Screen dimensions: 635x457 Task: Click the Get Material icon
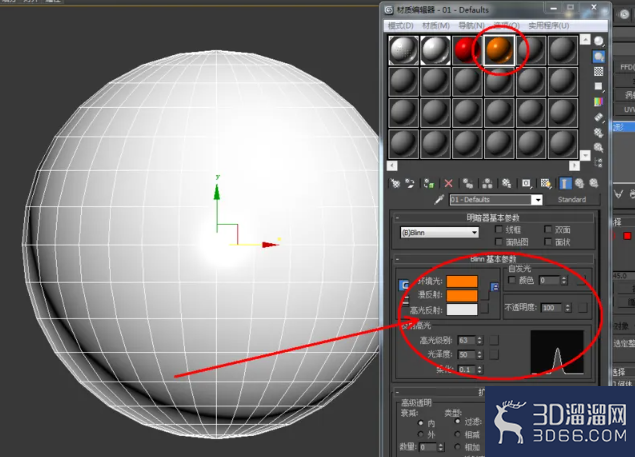pyautogui.click(x=395, y=184)
